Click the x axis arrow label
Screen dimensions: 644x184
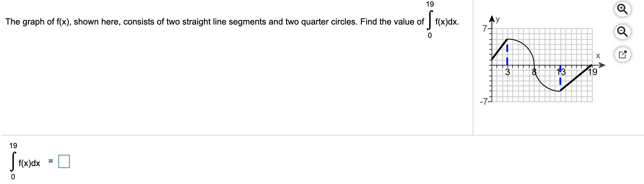598,56
